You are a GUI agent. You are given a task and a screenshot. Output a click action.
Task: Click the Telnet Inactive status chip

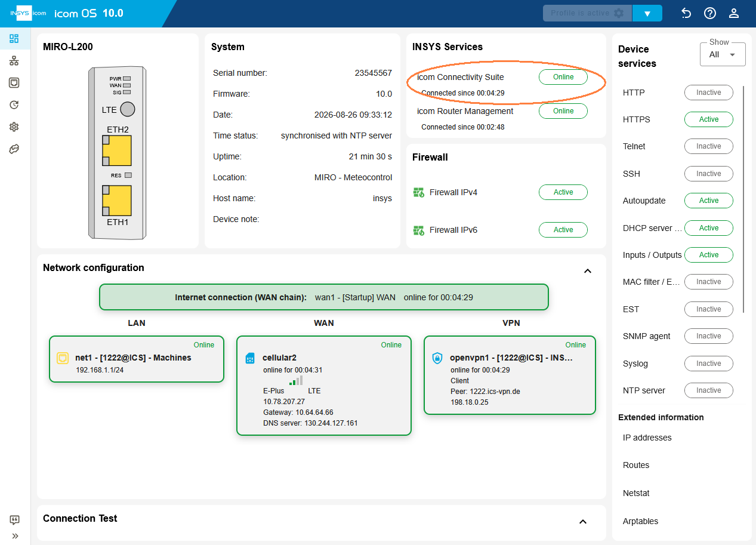point(708,146)
